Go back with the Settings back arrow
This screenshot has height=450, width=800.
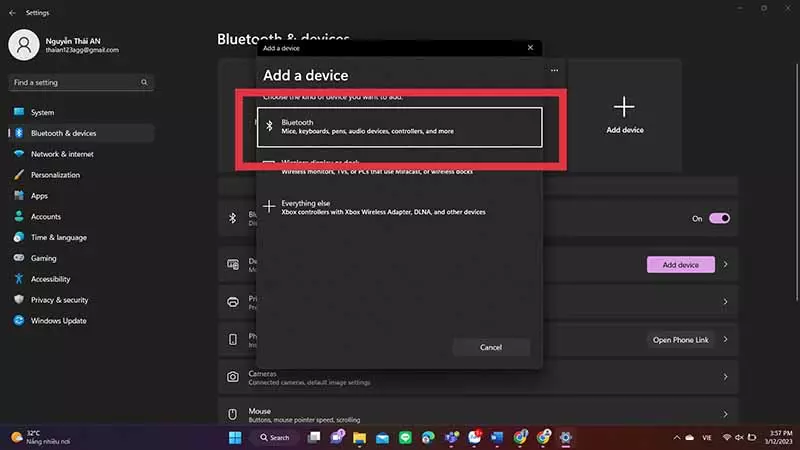12,13
